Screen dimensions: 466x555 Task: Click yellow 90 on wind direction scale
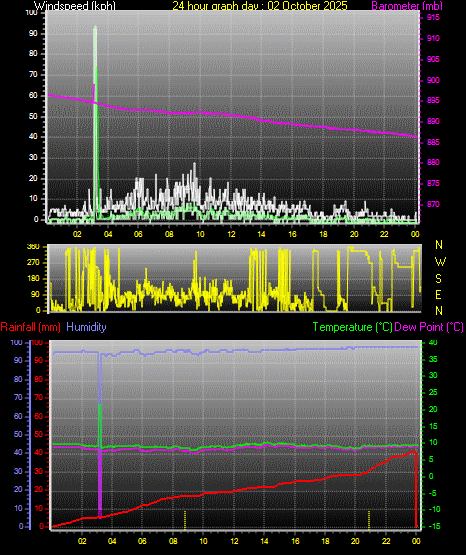coord(35,294)
